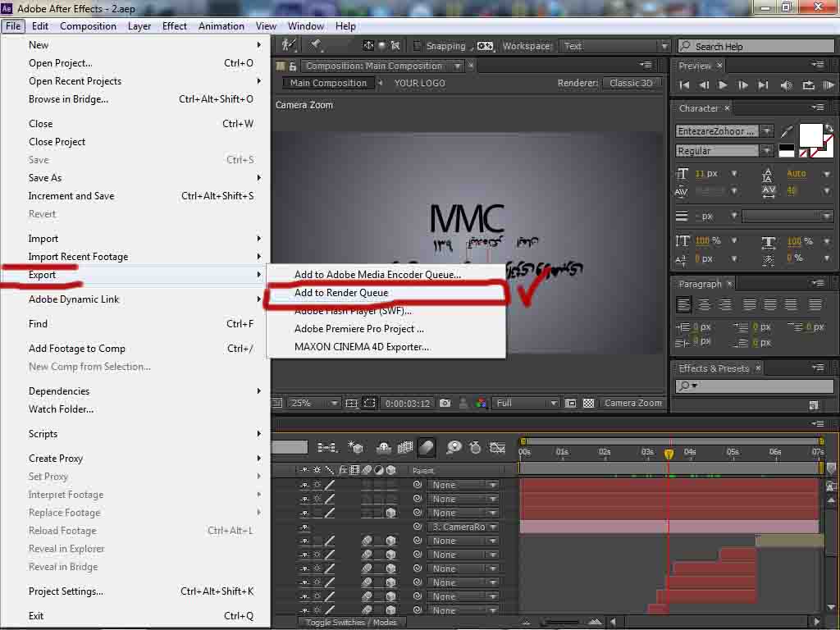Screen dimensions: 840x630
Task: Click the Search Help field
Action: point(756,47)
